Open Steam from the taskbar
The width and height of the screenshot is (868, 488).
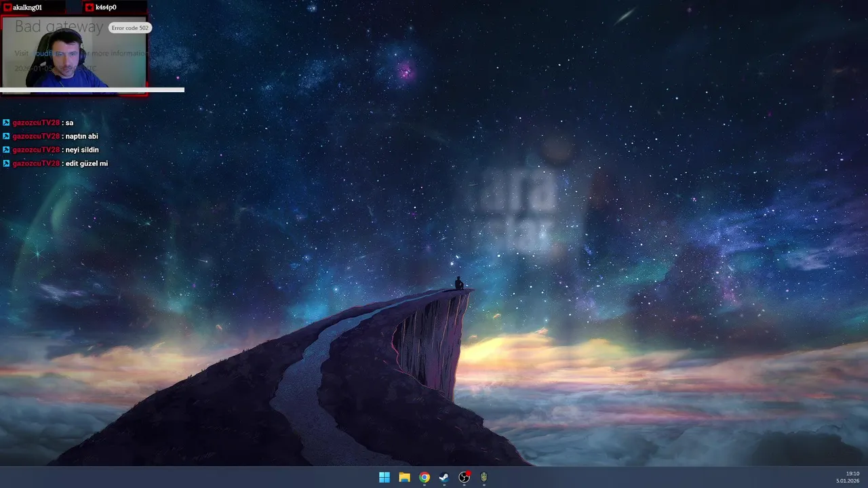click(444, 477)
